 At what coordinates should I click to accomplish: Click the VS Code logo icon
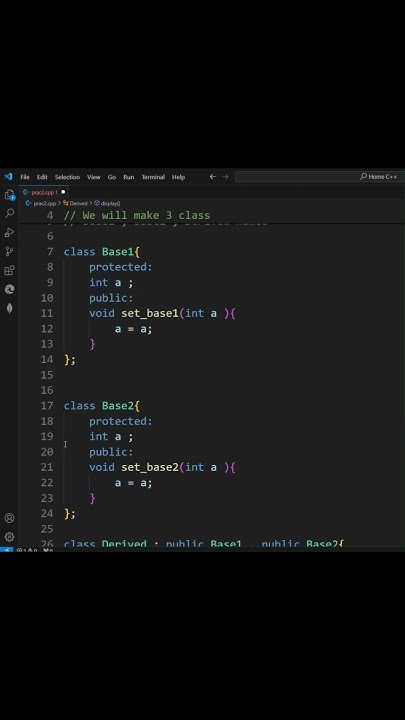tap(8, 176)
